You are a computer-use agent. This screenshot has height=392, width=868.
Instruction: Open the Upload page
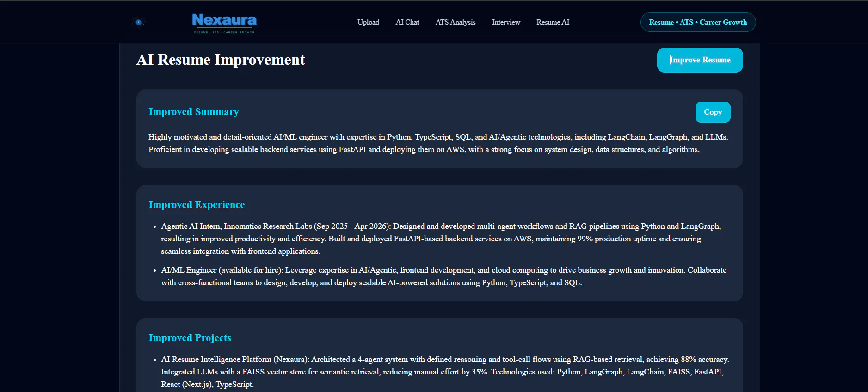tap(368, 22)
